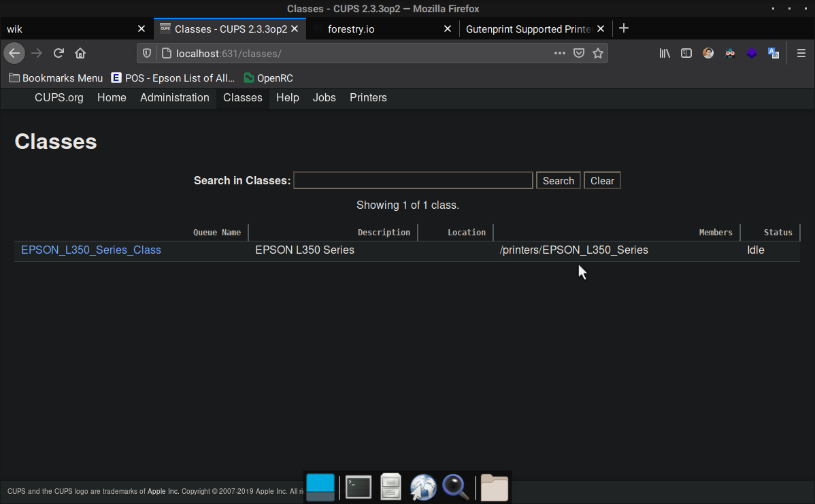Click the address bar URL localhost:631/classes/
Screen dimensions: 815x504
pos(229,54)
